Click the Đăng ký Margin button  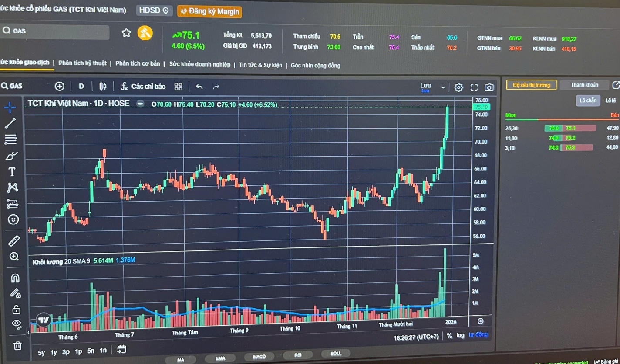210,12
